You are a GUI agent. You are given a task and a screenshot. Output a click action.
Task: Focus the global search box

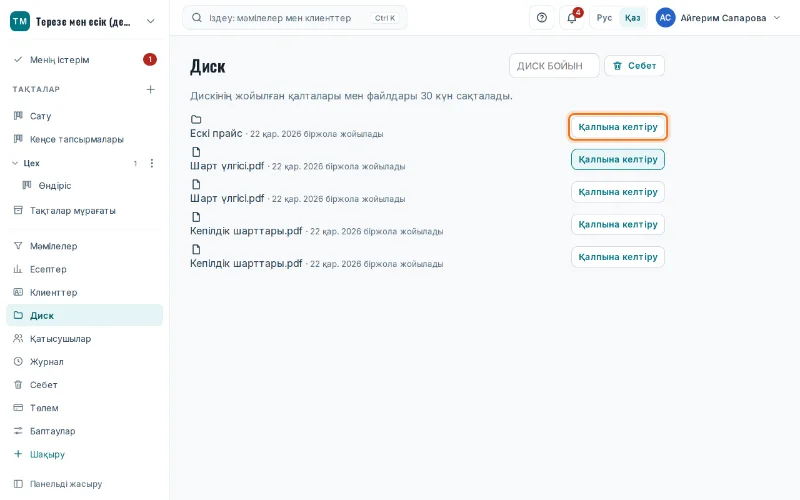pos(295,18)
